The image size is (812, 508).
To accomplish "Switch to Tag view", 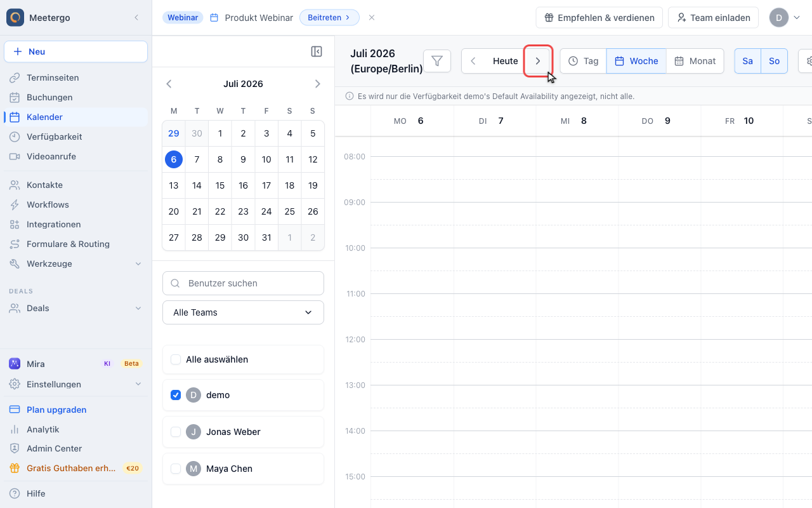I will click(583, 61).
